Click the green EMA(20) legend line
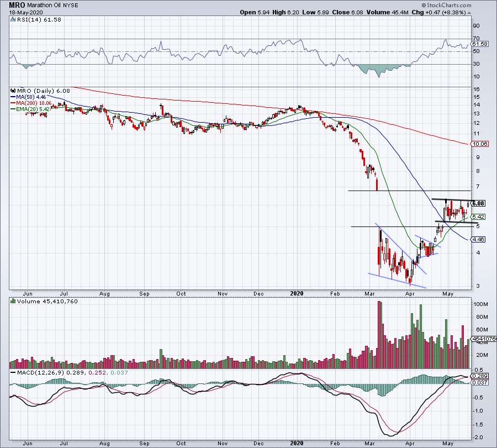This screenshot has width=497, height=448. pyautogui.click(x=13, y=109)
